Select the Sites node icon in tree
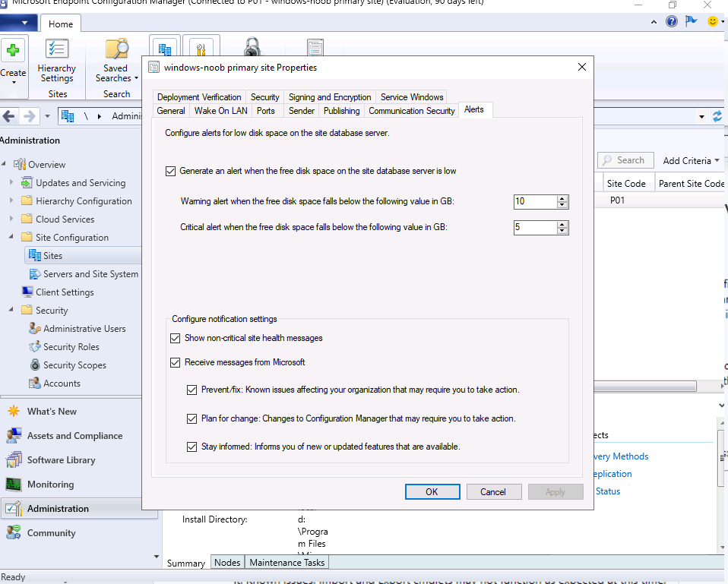The width and height of the screenshot is (728, 584). pos(35,256)
